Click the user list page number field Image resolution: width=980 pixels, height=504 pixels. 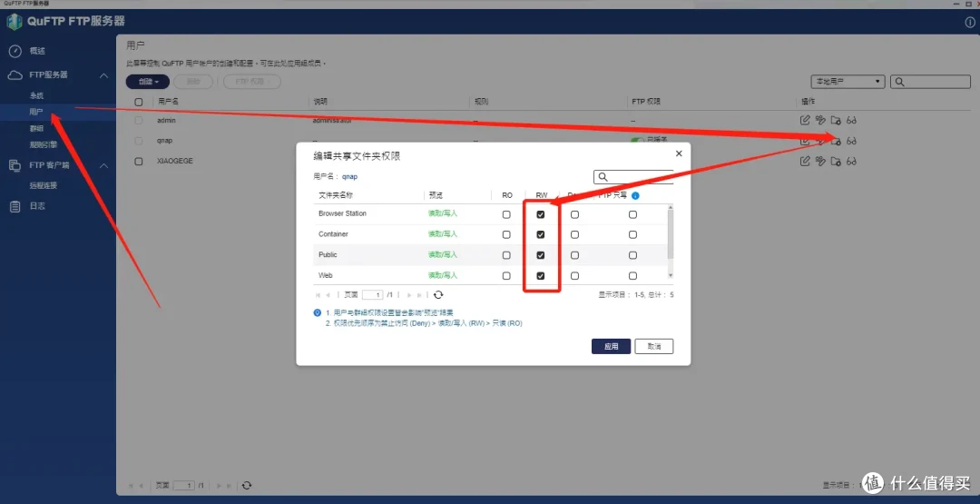(183, 485)
